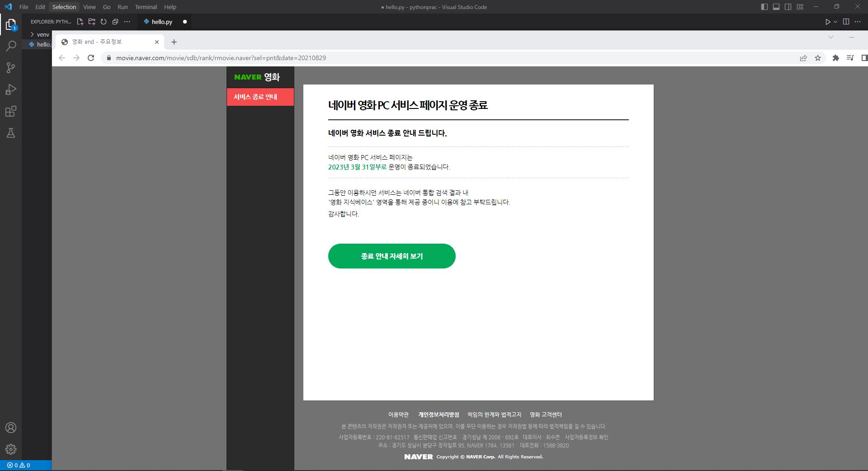Viewport: 868px width, 471px height.
Task: Open the Explorer view in the activity bar
Action: click(x=11, y=24)
